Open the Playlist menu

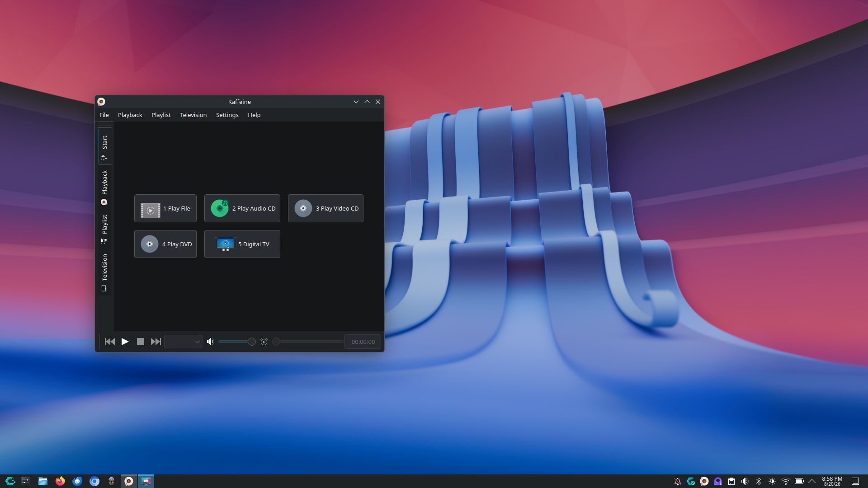[x=161, y=115]
